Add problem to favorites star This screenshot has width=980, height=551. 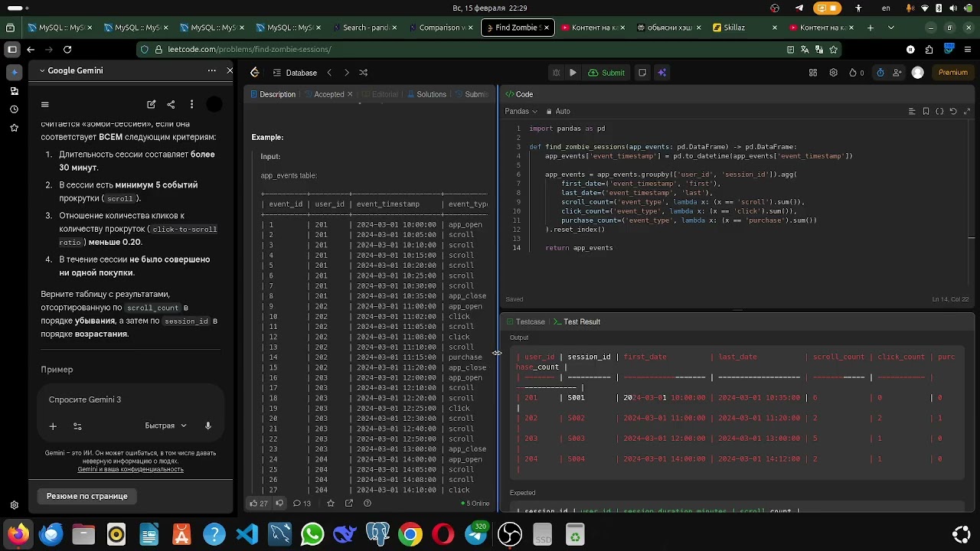click(331, 503)
